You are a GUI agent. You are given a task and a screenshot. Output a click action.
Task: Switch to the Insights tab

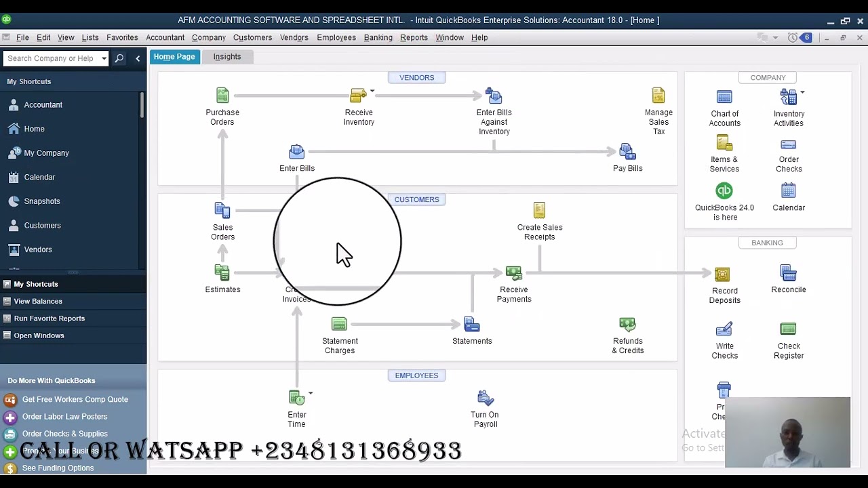pos(227,57)
